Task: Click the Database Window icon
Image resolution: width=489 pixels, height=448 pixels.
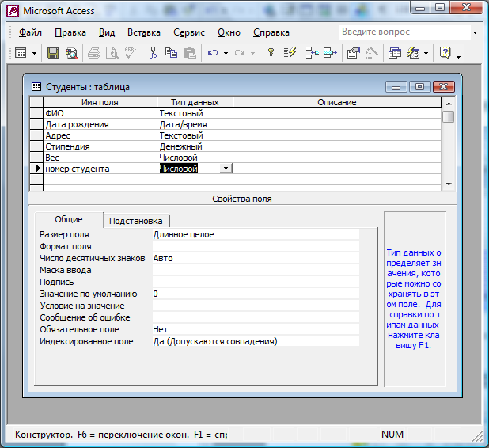Action: pyautogui.click(x=395, y=53)
